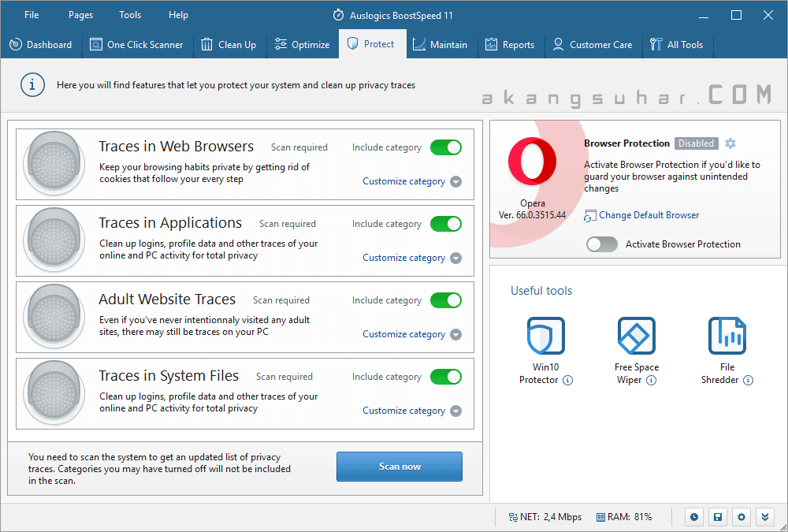788x532 pixels.
Task: Go to the Clean Up tab
Action: click(229, 44)
